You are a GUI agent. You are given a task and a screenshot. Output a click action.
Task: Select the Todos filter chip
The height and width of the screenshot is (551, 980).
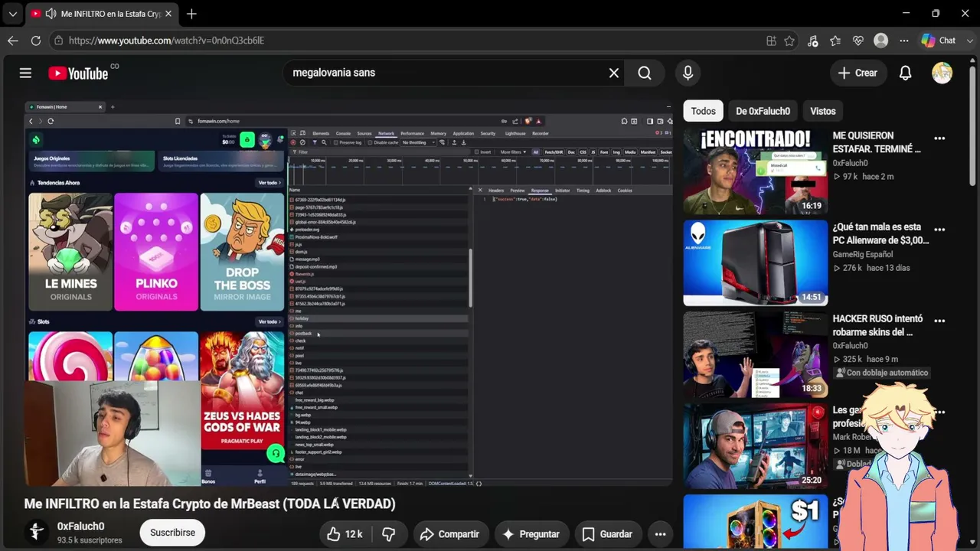pos(703,111)
